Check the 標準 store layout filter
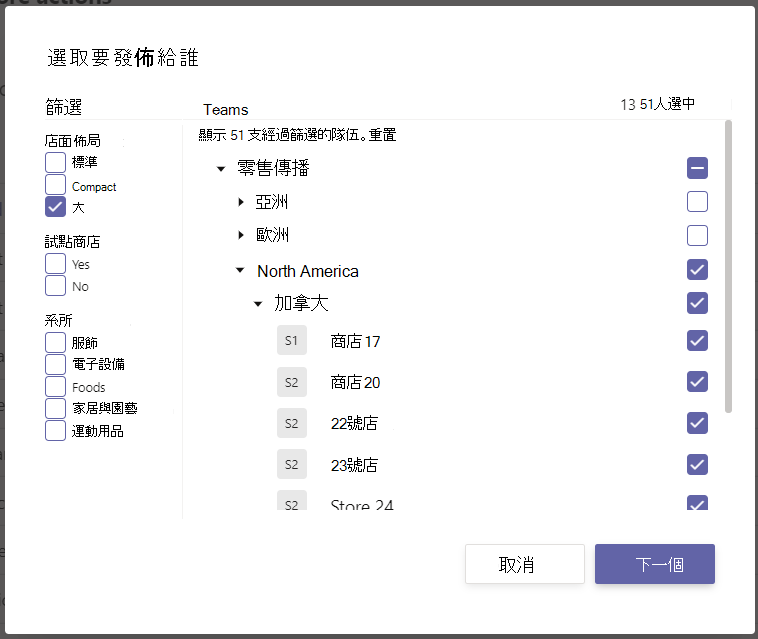758x639 pixels. pos(55,162)
